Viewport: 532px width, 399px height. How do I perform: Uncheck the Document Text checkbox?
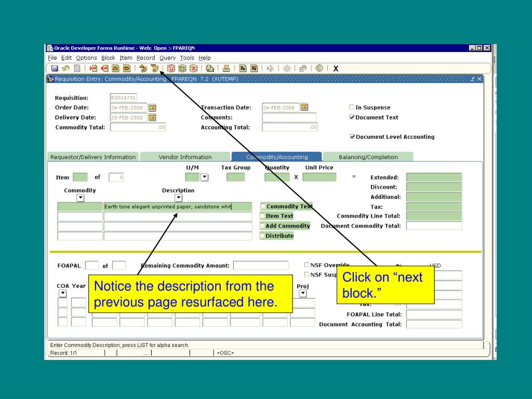click(352, 117)
